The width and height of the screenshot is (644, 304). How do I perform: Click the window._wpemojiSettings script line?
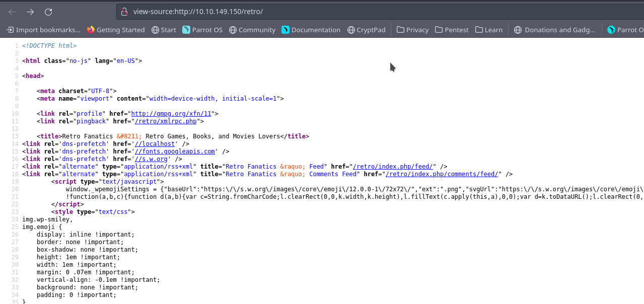coord(354,189)
